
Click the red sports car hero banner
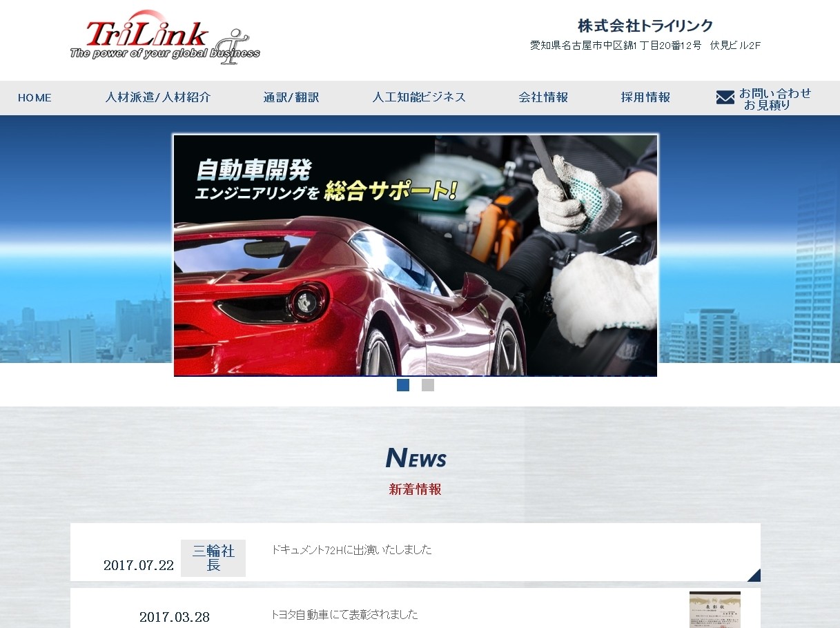(416, 255)
